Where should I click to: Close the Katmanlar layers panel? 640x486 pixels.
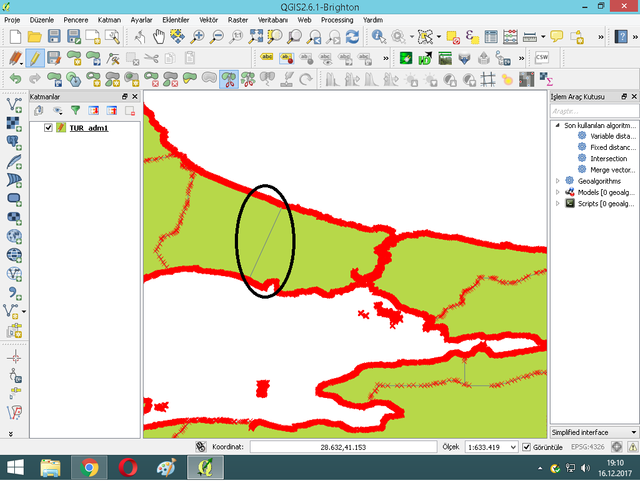coord(135,97)
